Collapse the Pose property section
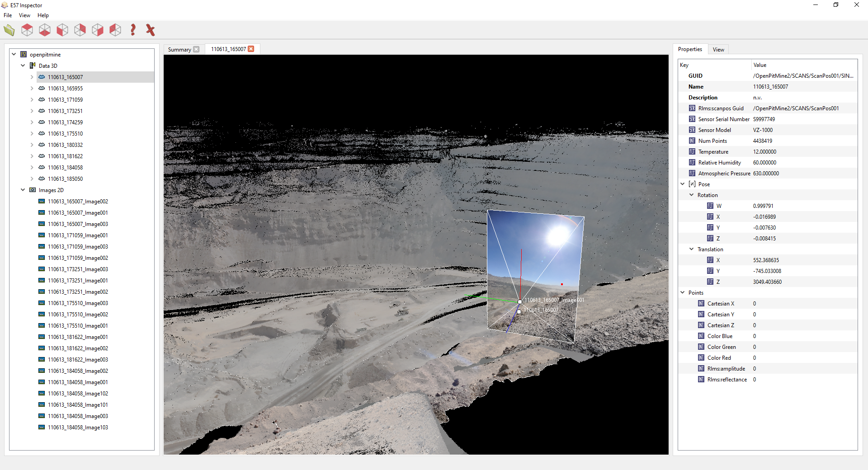Screen dimensions: 868x470 coord(683,184)
